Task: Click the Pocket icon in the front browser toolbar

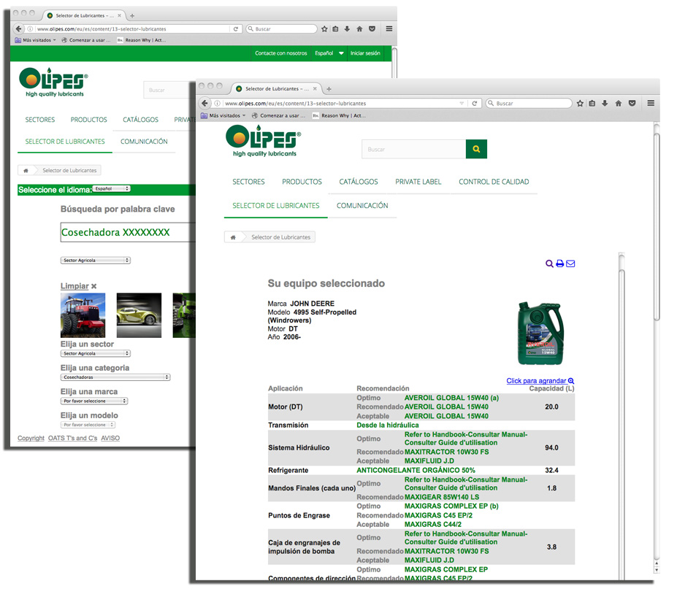Action: click(x=632, y=104)
